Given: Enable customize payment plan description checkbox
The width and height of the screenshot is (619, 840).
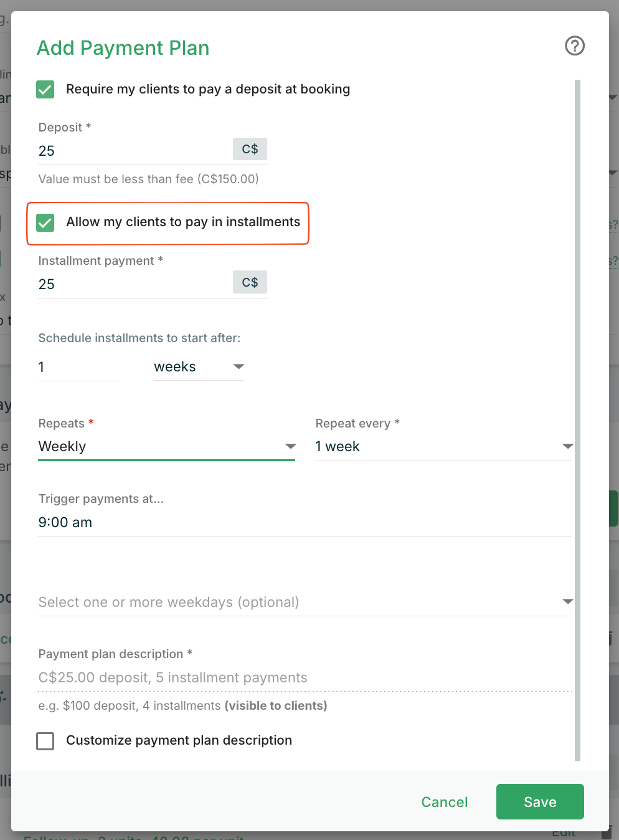Looking at the screenshot, I should 45,741.
